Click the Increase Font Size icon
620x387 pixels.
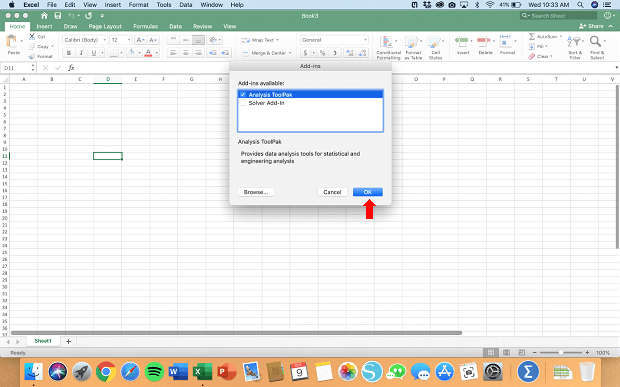pos(140,40)
